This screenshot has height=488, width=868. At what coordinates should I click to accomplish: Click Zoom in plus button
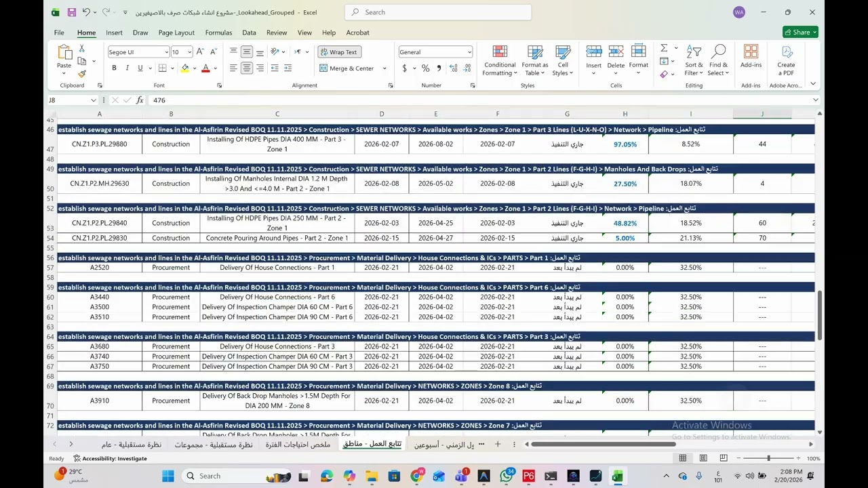[x=799, y=458]
